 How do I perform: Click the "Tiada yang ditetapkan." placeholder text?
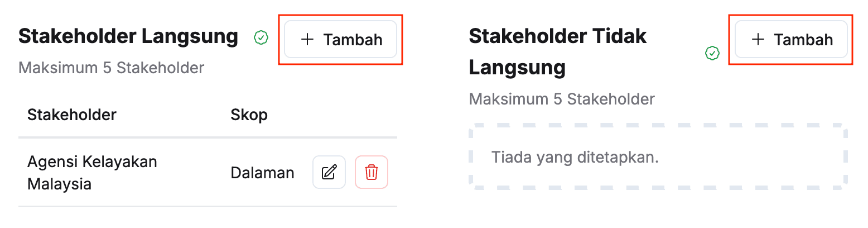[575, 158]
